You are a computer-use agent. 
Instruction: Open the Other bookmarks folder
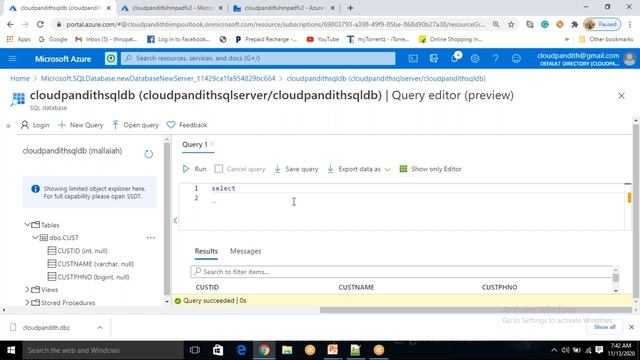click(x=606, y=39)
